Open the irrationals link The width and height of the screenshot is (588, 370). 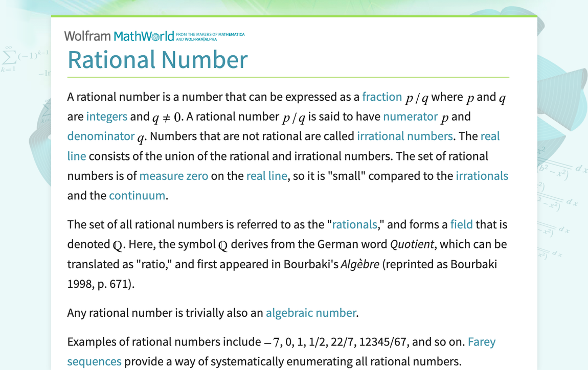[x=482, y=175]
